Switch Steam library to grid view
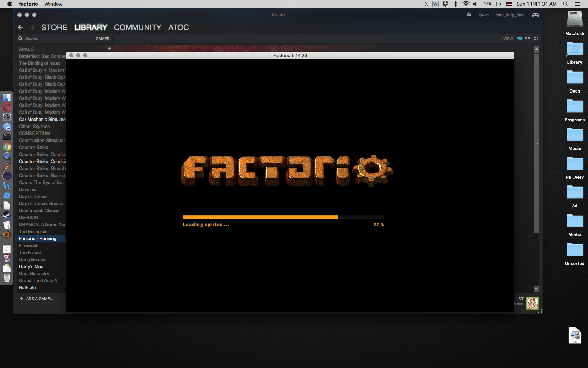Image resolution: width=588 pixels, height=368 pixels. pyautogui.click(x=536, y=39)
